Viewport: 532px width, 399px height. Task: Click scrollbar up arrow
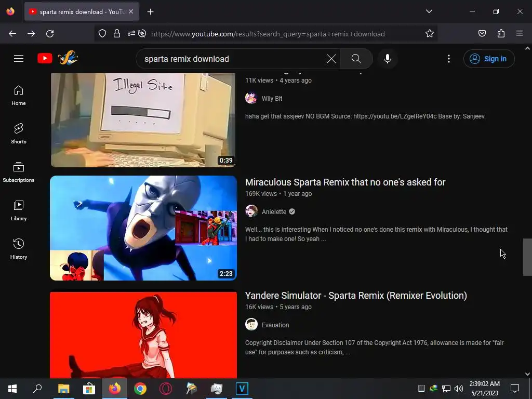pos(527,48)
